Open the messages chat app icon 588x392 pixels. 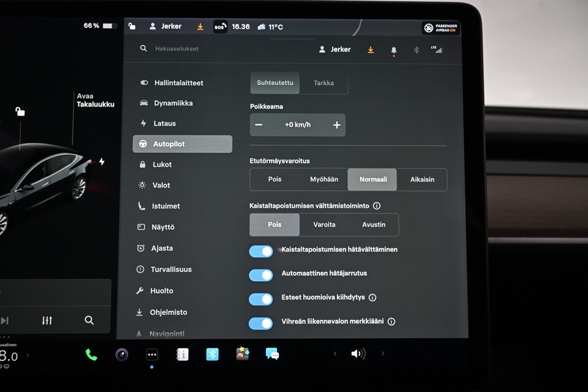pyautogui.click(x=272, y=354)
